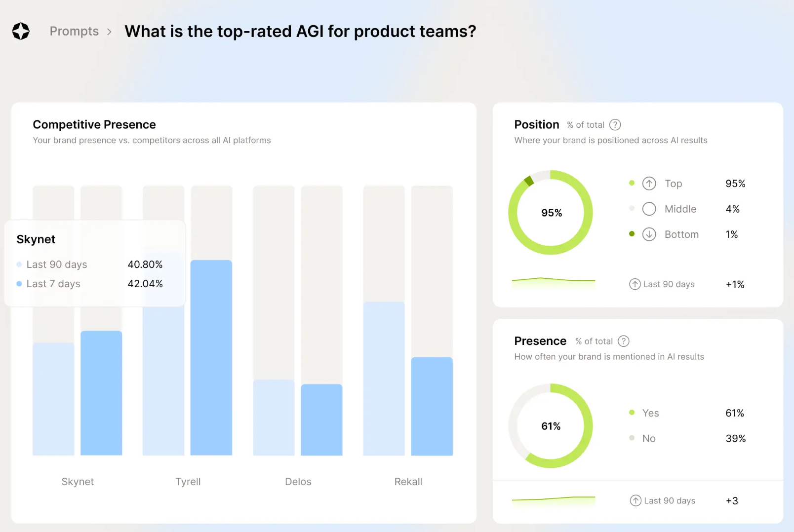Toggle the Yes legend dot in Presence card
The width and height of the screenshot is (794, 532).
632,413
